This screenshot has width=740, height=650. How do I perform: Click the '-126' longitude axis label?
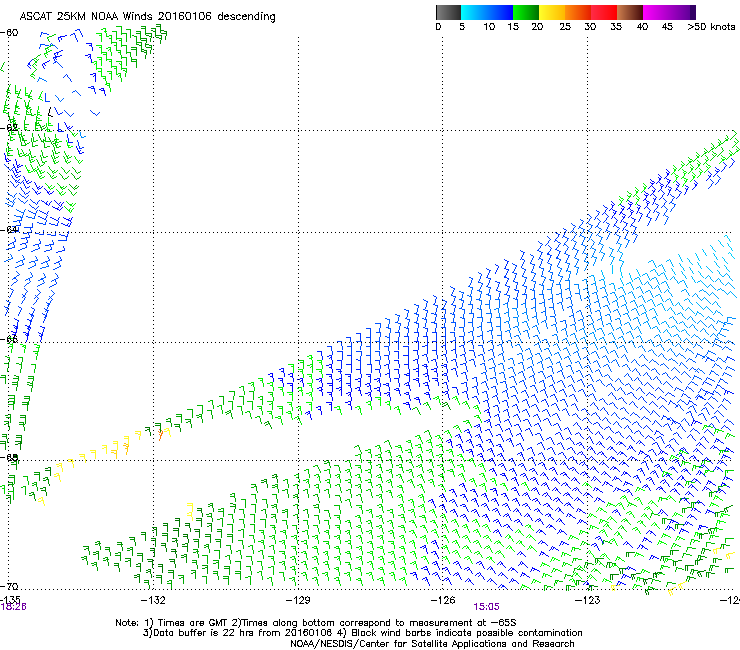[443, 600]
